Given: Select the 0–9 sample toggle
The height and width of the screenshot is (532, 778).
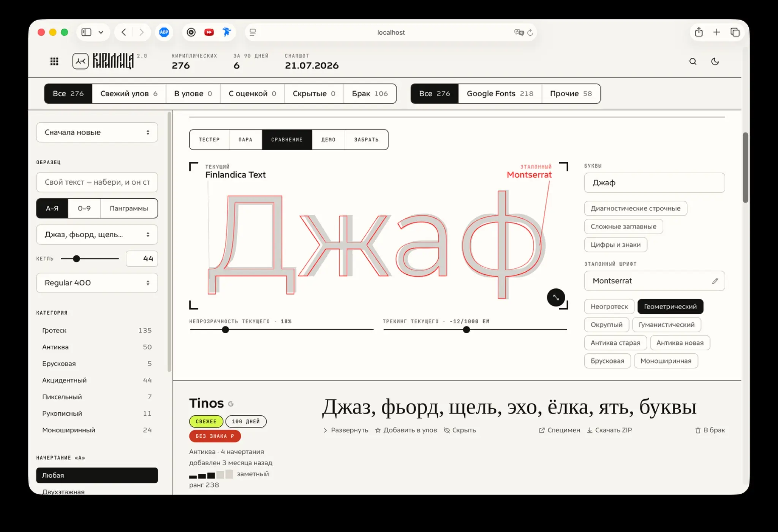Looking at the screenshot, I should coord(84,208).
